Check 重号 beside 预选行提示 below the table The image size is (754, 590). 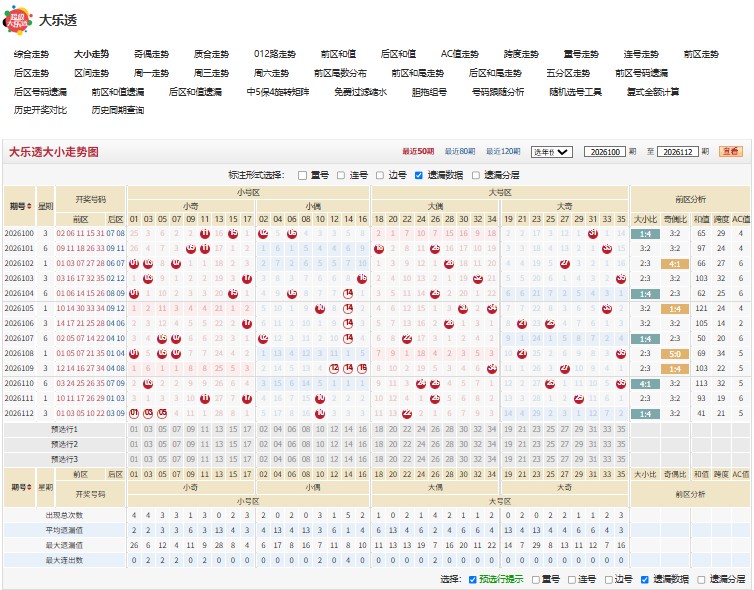[x=536, y=579]
